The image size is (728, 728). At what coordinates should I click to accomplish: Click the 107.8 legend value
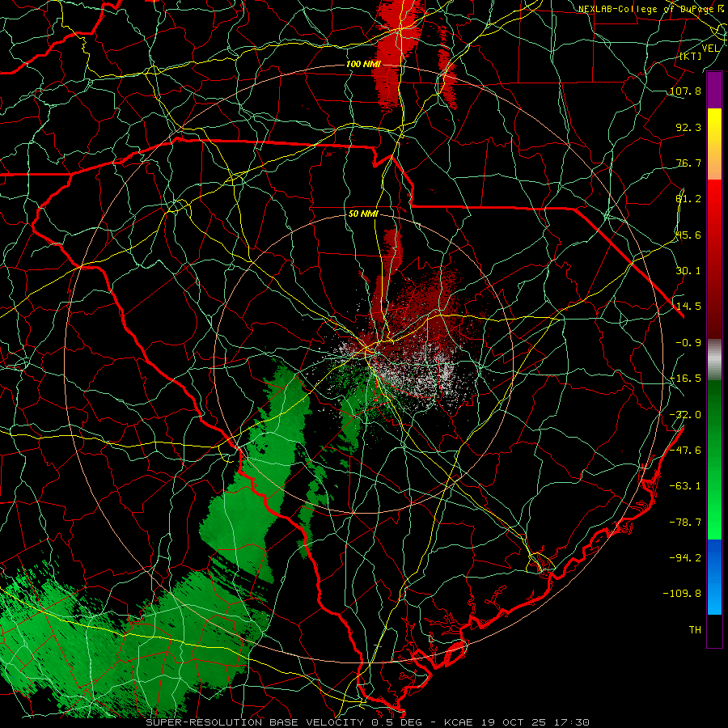click(686, 91)
